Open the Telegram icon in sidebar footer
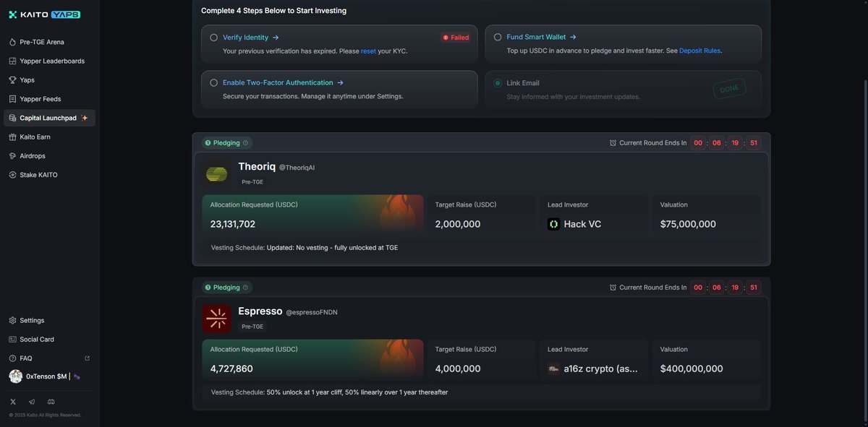This screenshot has width=868, height=427. pos(32,402)
